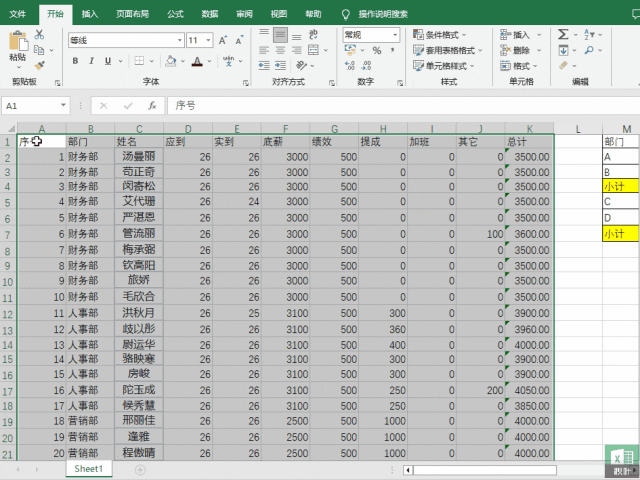Select the Format Painter brush

(39, 65)
